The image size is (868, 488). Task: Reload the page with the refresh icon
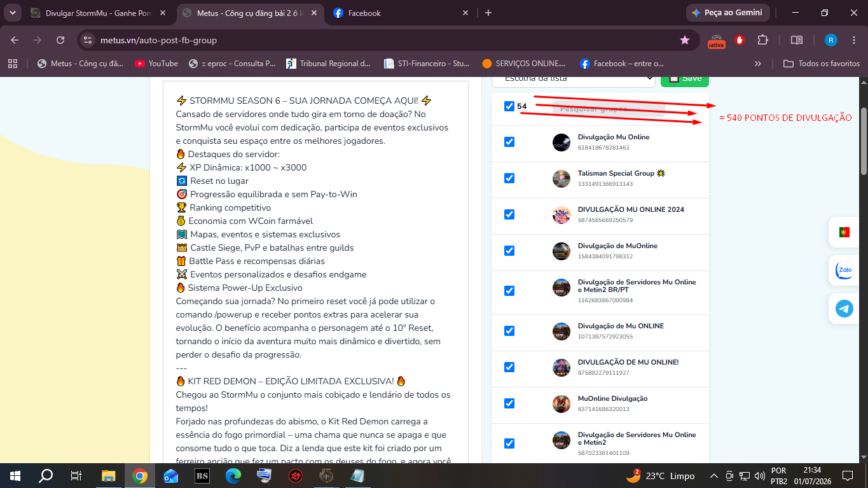tap(60, 40)
